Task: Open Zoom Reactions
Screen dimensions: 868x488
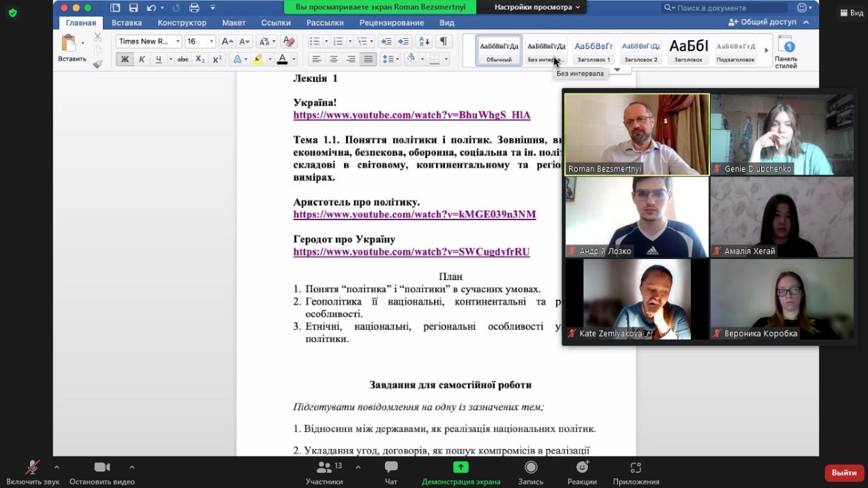Action: (582, 473)
